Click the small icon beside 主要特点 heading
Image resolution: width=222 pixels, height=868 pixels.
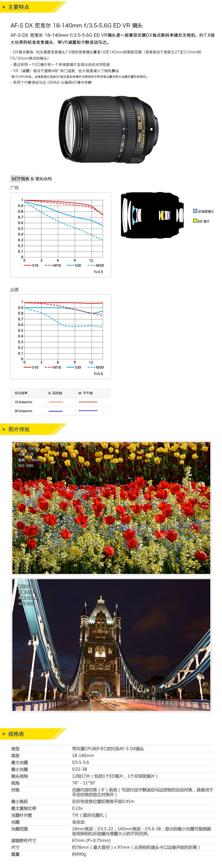4,7
